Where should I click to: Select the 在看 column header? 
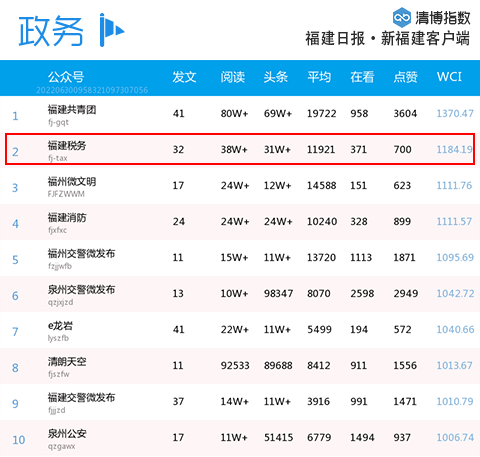click(x=362, y=77)
